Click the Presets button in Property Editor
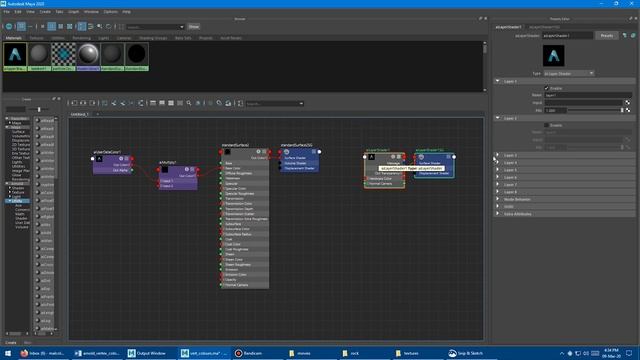This screenshot has height=360, width=640. (x=607, y=36)
